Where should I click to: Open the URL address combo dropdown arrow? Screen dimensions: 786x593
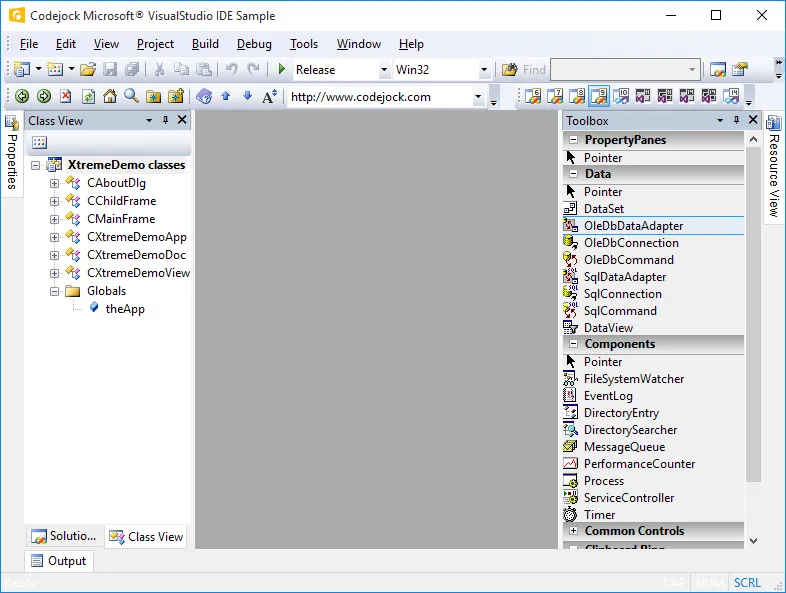pos(478,97)
